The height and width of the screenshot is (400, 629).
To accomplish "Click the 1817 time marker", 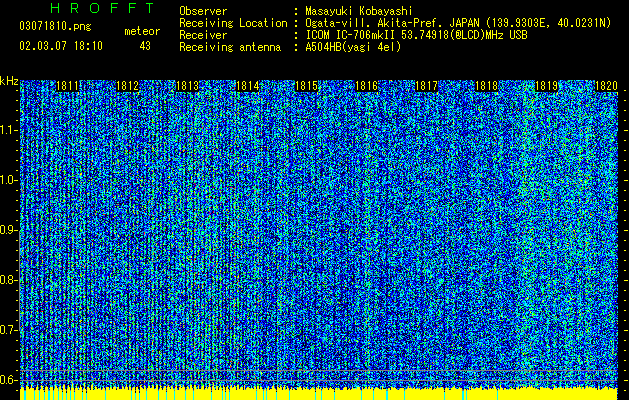I will click(426, 86).
